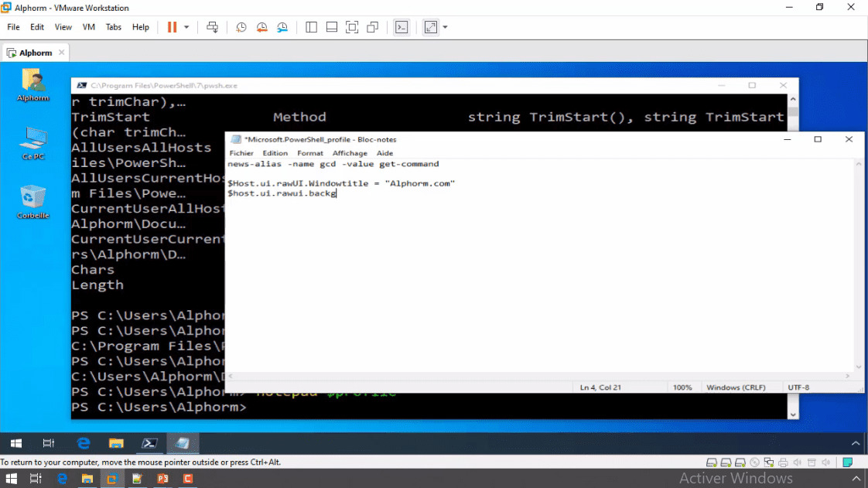The width and height of the screenshot is (868, 488).
Task: Open Notepad's Format menu
Action: tap(310, 153)
